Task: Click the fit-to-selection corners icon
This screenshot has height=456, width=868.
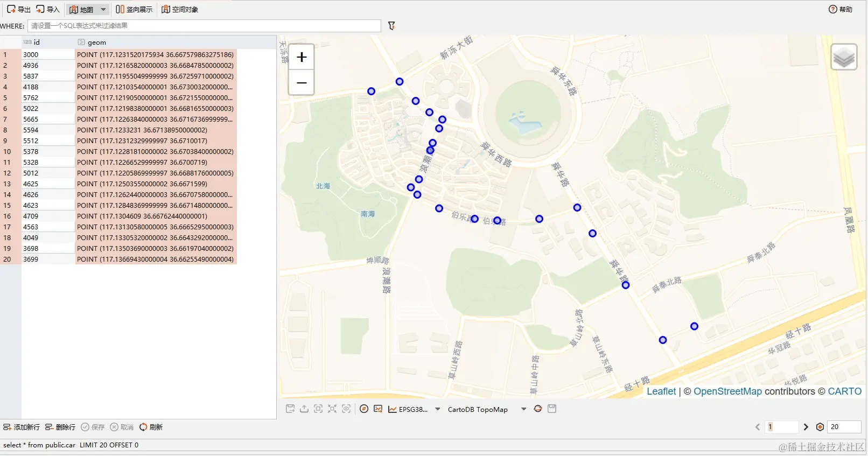Action: click(x=332, y=409)
